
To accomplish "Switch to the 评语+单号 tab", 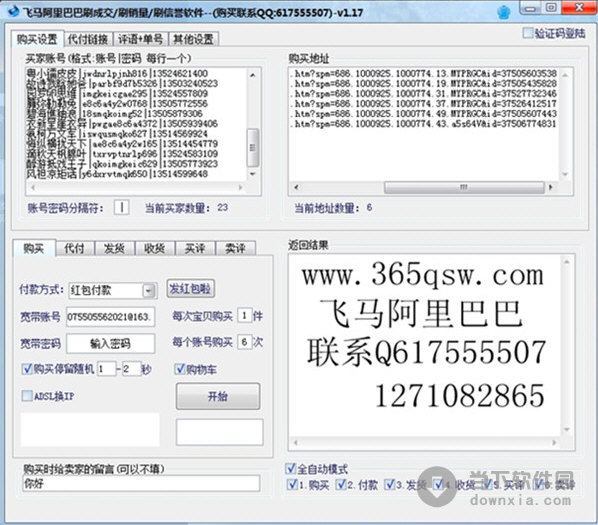I will tap(140, 39).
